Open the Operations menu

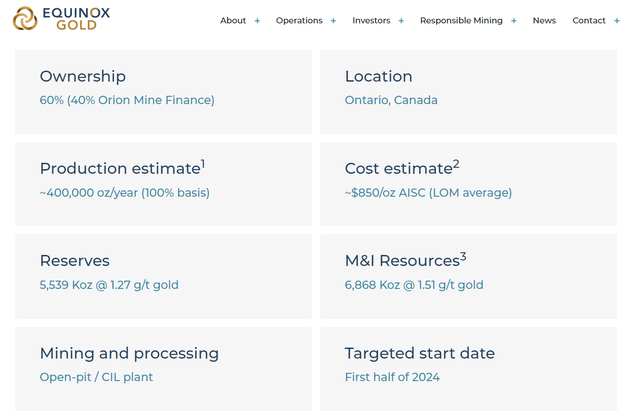pyautogui.click(x=299, y=21)
